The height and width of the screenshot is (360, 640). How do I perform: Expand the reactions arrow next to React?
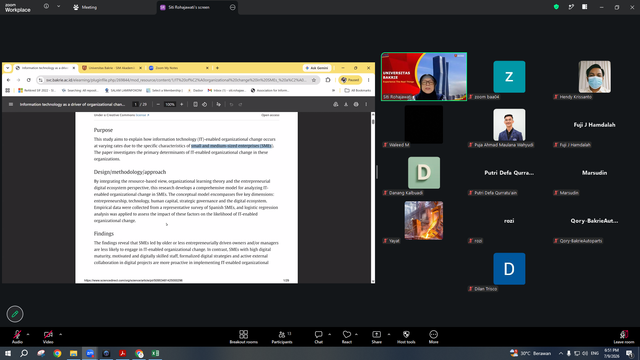coord(356,334)
